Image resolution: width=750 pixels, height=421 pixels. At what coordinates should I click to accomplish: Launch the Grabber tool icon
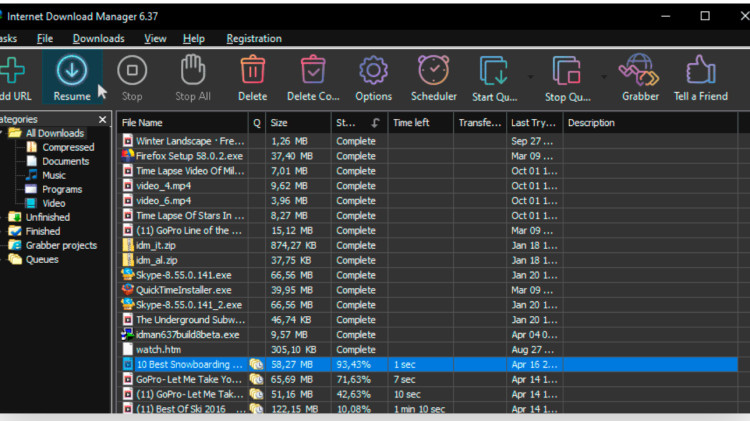pyautogui.click(x=640, y=70)
